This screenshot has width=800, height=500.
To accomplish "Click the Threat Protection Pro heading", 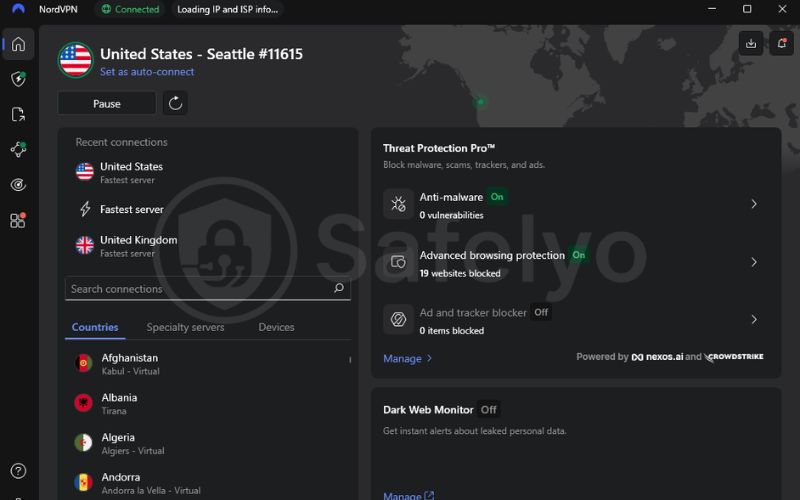I will tap(439, 148).
